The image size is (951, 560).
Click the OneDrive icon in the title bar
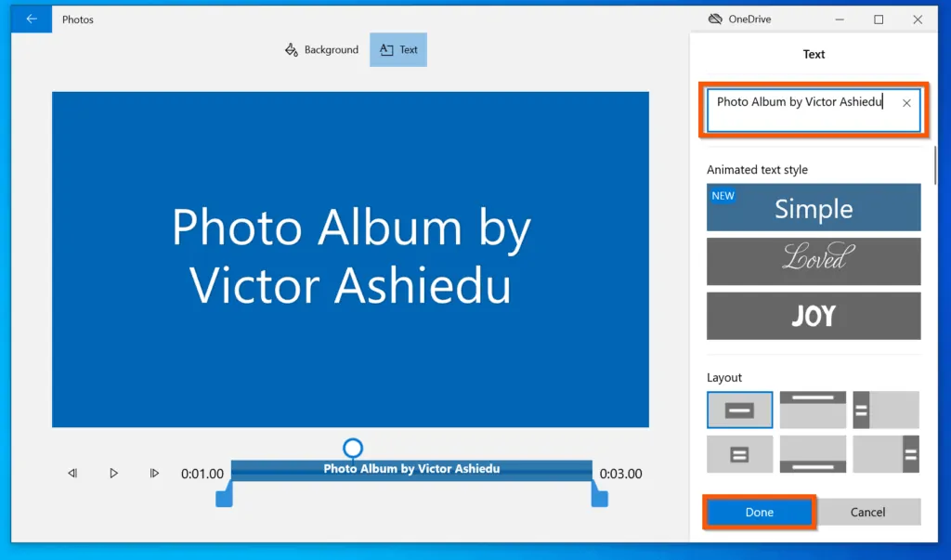715,19
